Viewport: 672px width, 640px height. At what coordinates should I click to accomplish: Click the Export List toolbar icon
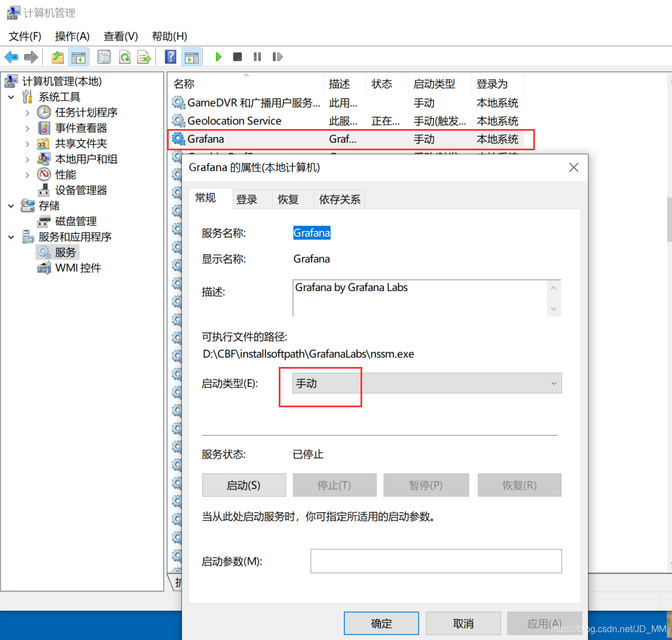(x=145, y=57)
